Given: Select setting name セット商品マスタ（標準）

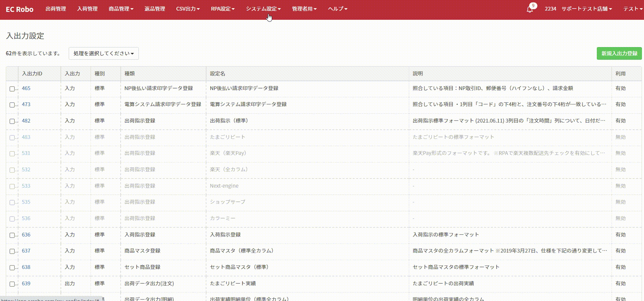Looking at the screenshot, I should tap(241, 267).
